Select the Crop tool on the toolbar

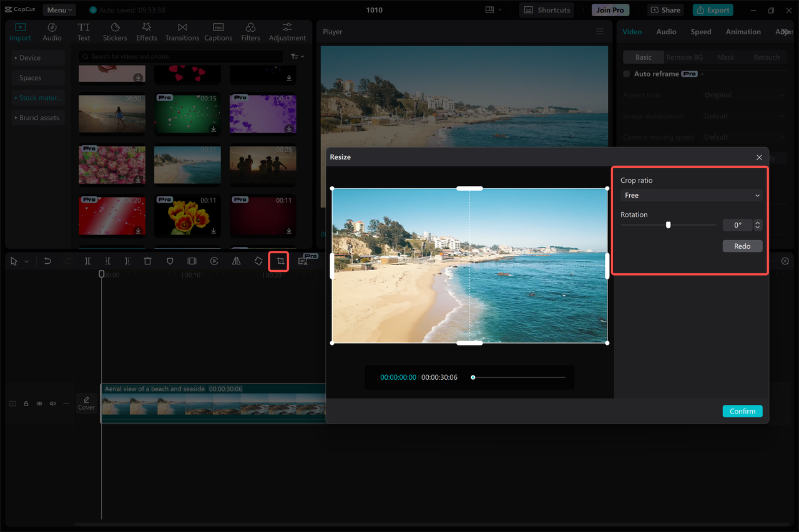278,261
